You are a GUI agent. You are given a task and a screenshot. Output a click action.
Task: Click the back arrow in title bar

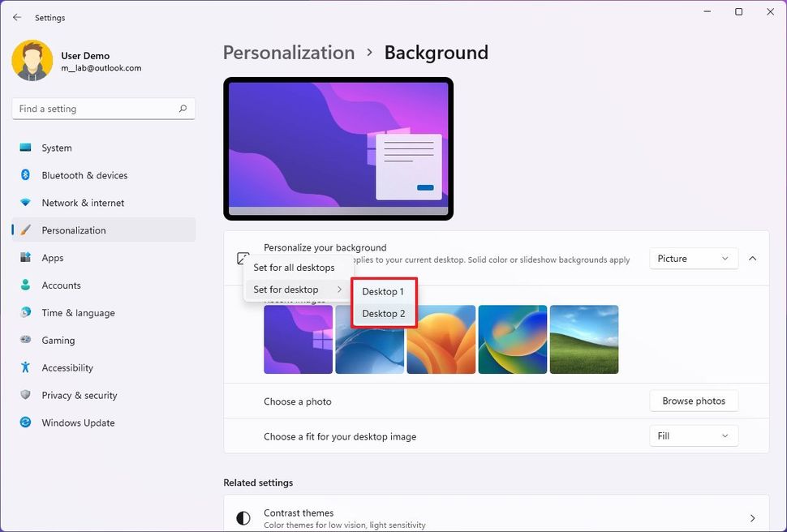(x=17, y=17)
